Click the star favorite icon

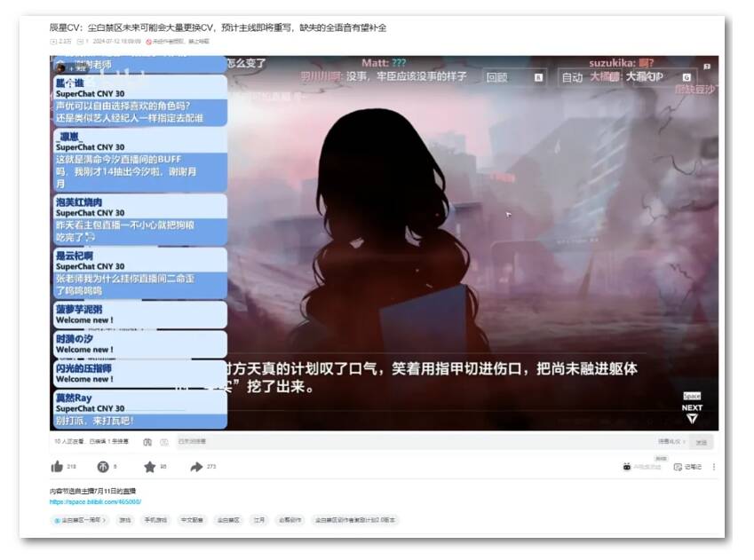point(149,466)
